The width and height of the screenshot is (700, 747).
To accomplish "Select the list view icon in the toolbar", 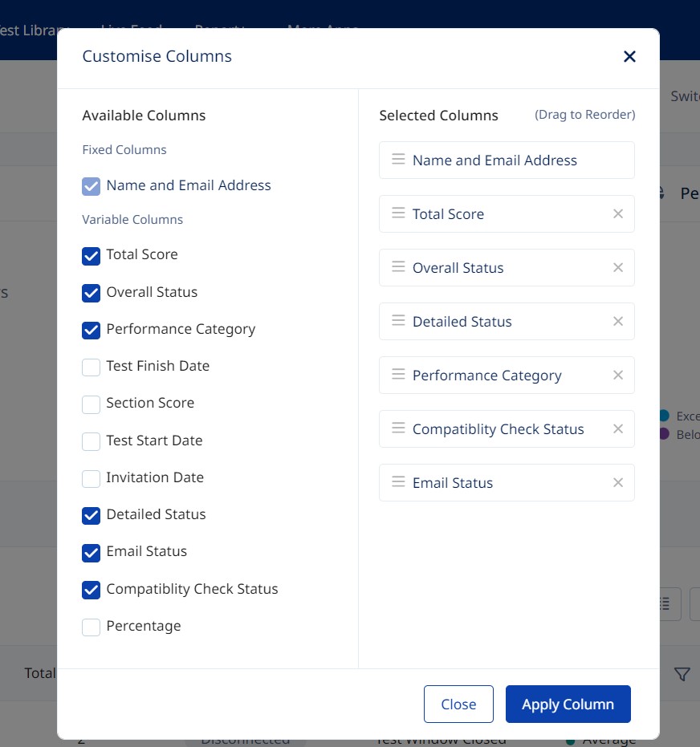I will click(664, 603).
